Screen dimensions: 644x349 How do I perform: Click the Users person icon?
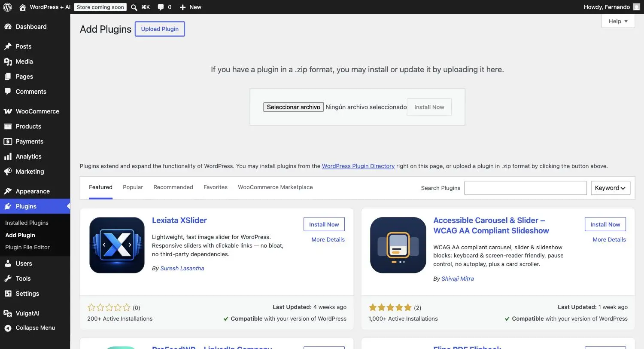pos(8,263)
